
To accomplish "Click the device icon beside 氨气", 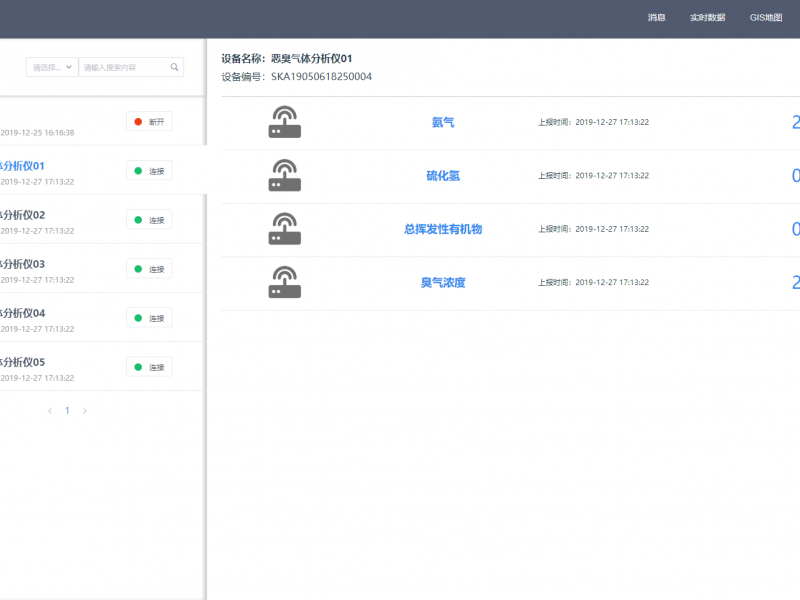I will [x=284, y=122].
